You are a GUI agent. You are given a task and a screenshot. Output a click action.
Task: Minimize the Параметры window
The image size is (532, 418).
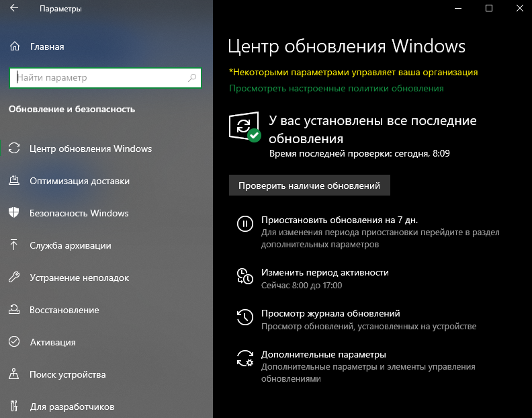(458, 9)
